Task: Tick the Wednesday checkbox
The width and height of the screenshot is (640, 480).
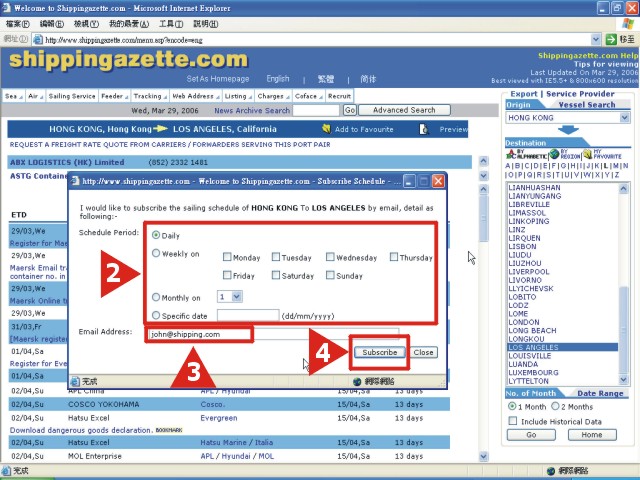Action: tap(330, 257)
